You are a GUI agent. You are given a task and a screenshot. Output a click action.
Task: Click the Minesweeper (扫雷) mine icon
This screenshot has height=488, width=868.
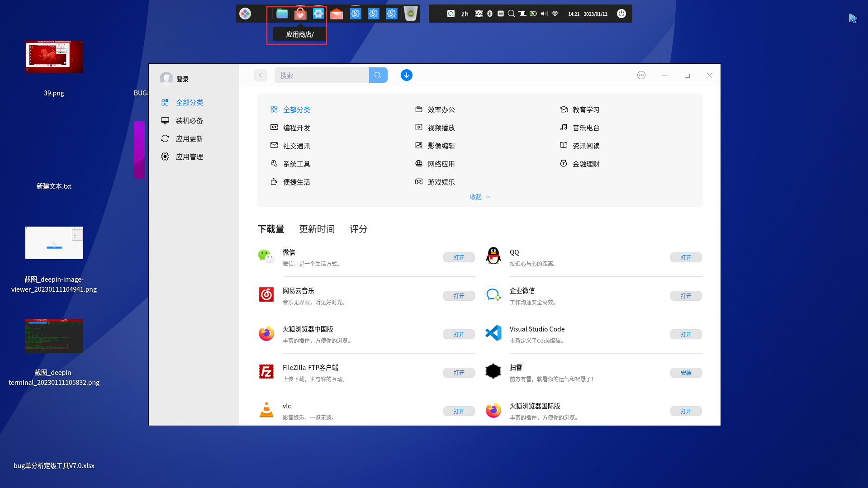click(493, 371)
